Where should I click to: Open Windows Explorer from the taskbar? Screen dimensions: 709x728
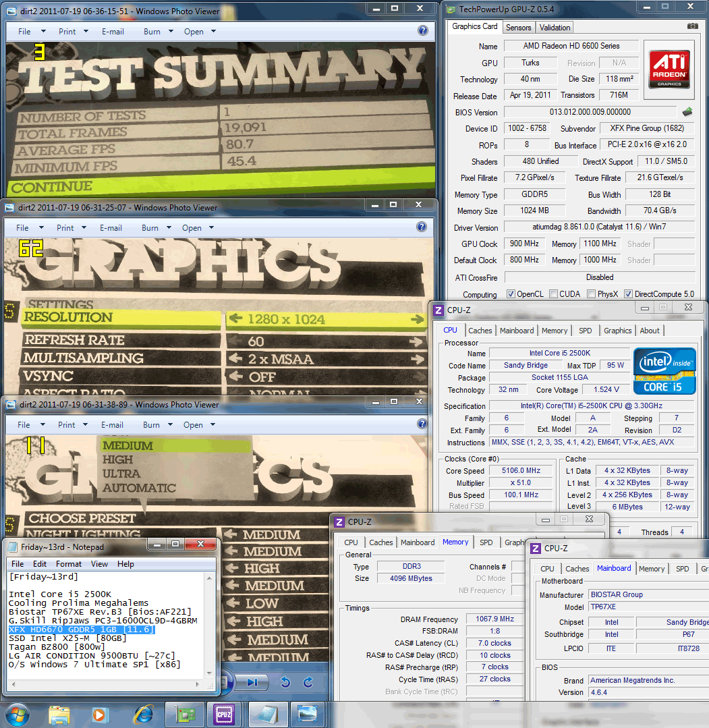[x=59, y=715]
